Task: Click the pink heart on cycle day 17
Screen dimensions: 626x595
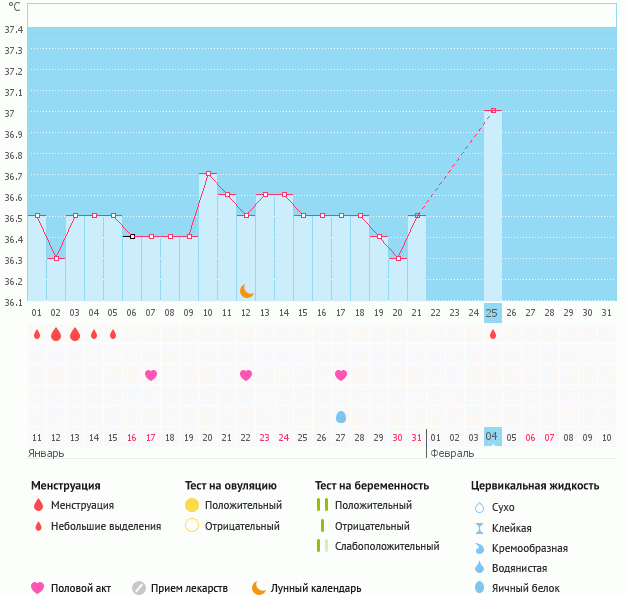Action: coord(341,375)
